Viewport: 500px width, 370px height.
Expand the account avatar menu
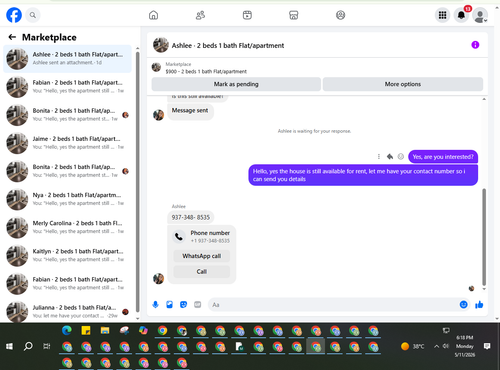pyautogui.click(x=480, y=15)
